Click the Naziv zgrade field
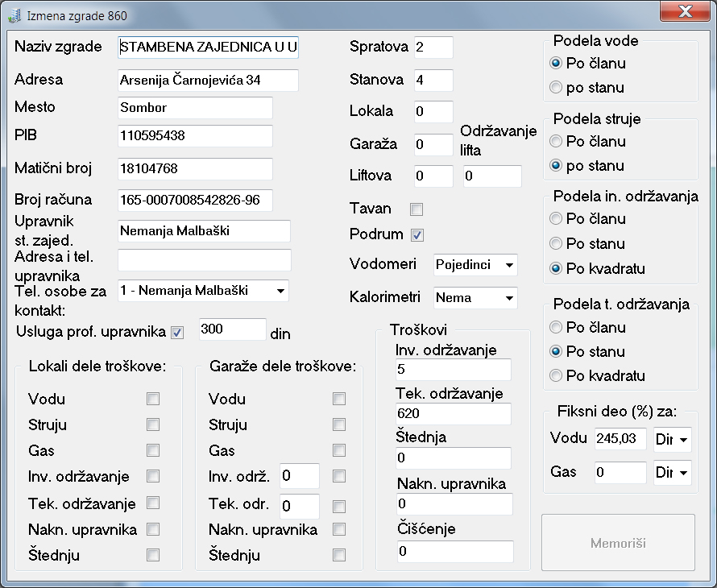This screenshot has height=588, width=717. 208,47
